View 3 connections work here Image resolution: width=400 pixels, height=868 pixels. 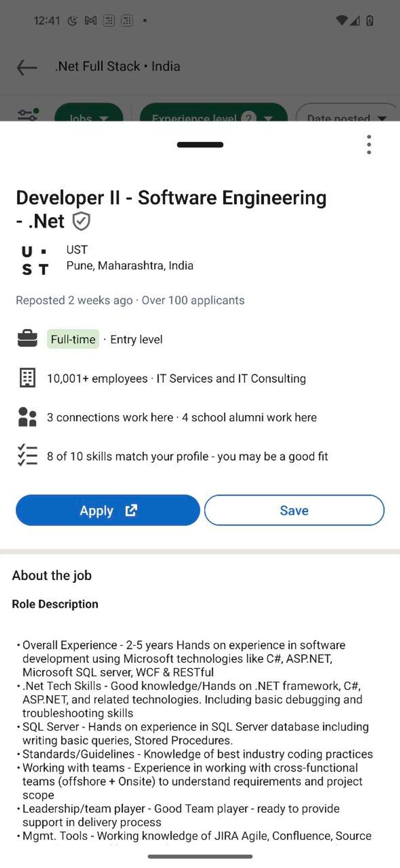pos(110,417)
